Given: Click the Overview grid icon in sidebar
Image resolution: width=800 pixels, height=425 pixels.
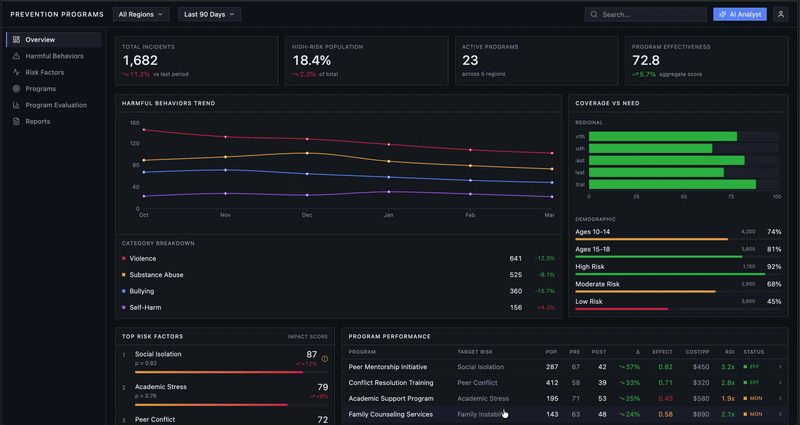Looking at the screenshot, I should point(16,40).
